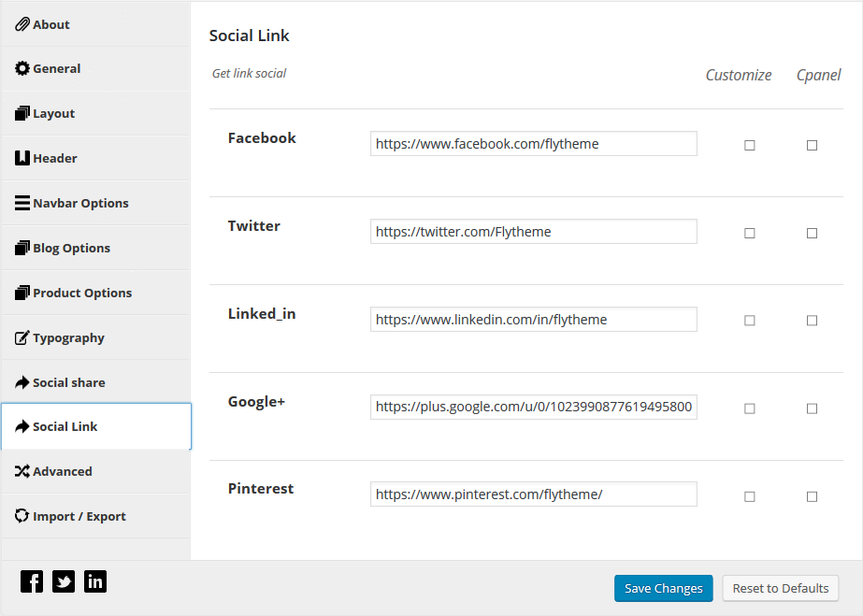
Task: Click the edit pencil icon beside Typography
Action: (22, 337)
